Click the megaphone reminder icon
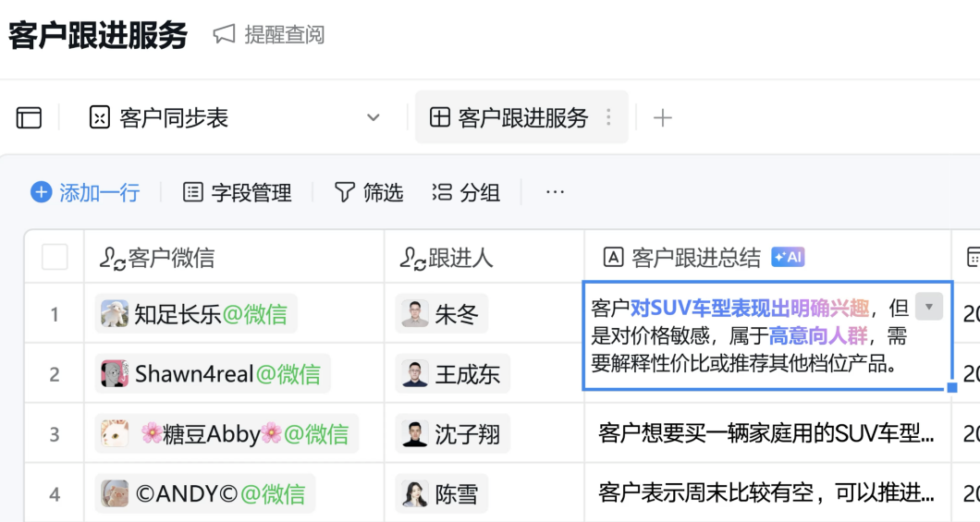Viewport: 980px width, 522px height. (224, 35)
